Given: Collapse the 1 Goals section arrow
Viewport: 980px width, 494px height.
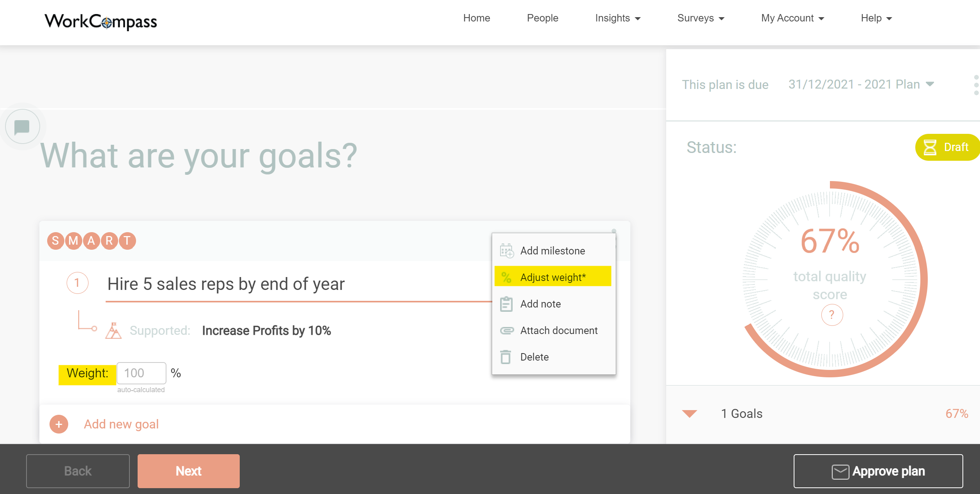Looking at the screenshot, I should click(689, 414).
